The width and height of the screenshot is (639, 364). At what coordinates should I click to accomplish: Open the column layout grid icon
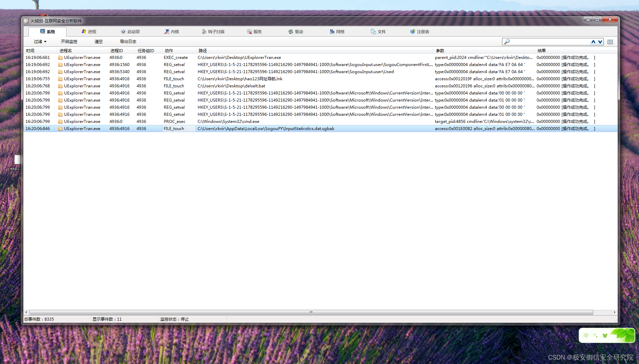610,42
